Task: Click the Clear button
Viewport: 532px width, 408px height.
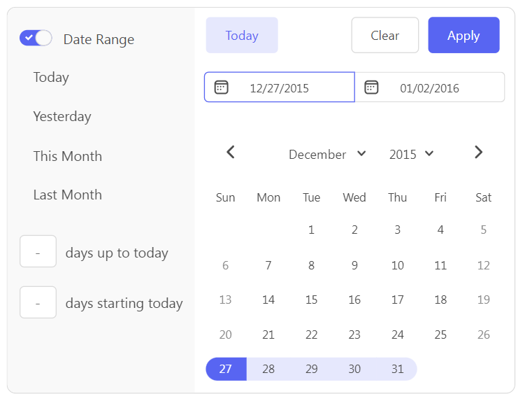Action: coord(384,35)
